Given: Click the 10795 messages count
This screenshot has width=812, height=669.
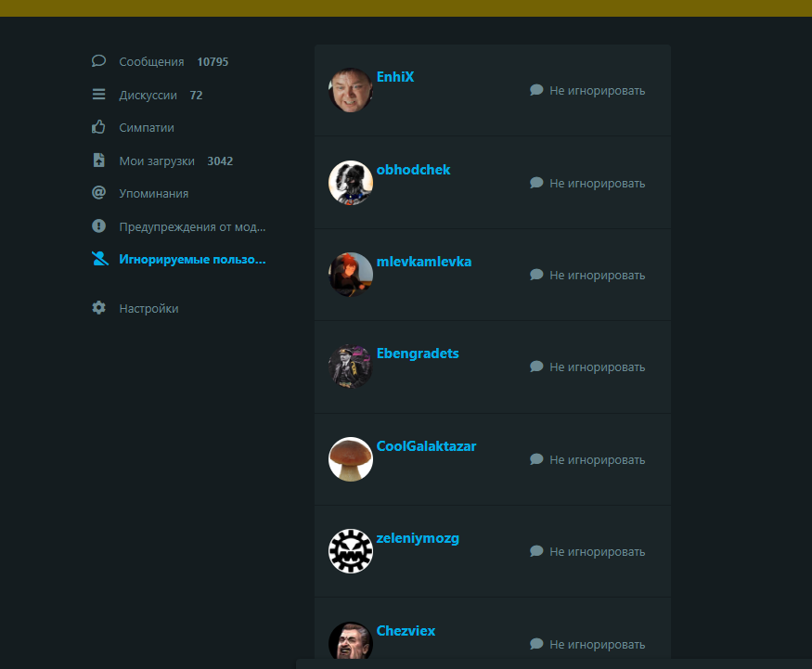Looking at the screenshot, I should coord(213,61).
